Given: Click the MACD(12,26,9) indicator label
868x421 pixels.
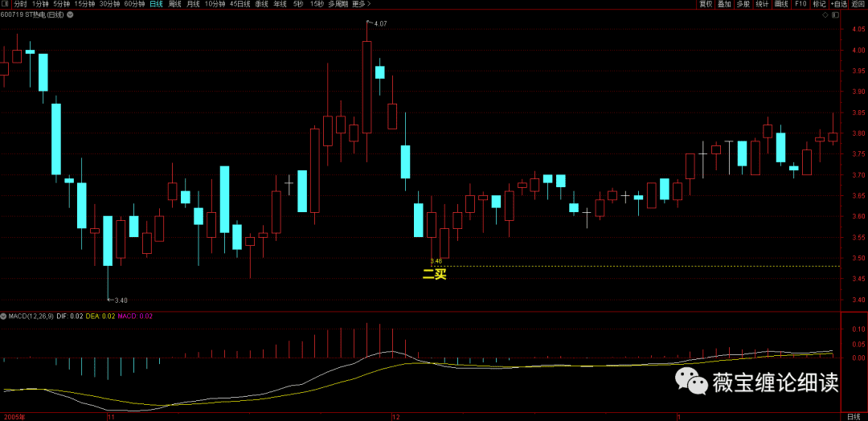Looking at the screenshot, I should pos(30,317).
